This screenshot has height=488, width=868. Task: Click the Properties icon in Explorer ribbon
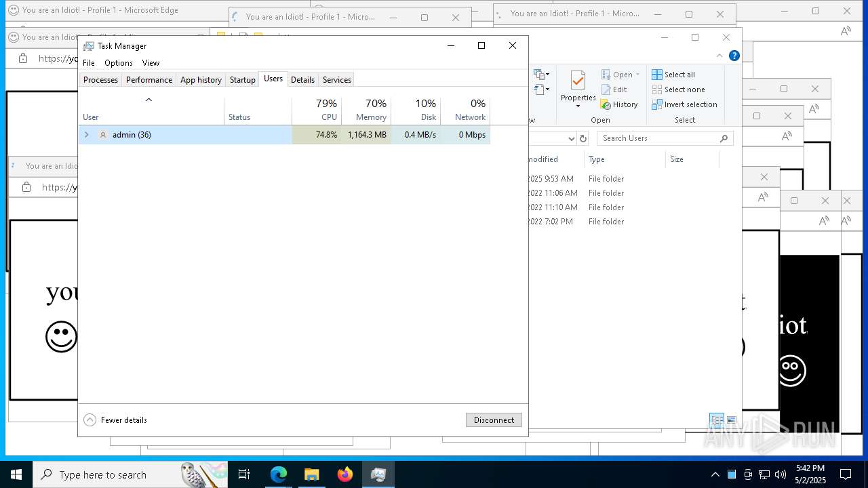578,81
